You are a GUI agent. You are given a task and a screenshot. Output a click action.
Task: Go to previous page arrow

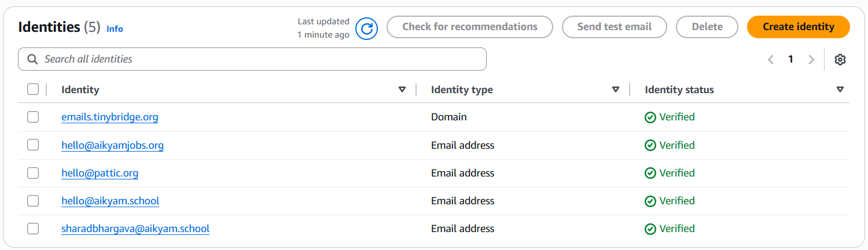click(770, 60)
